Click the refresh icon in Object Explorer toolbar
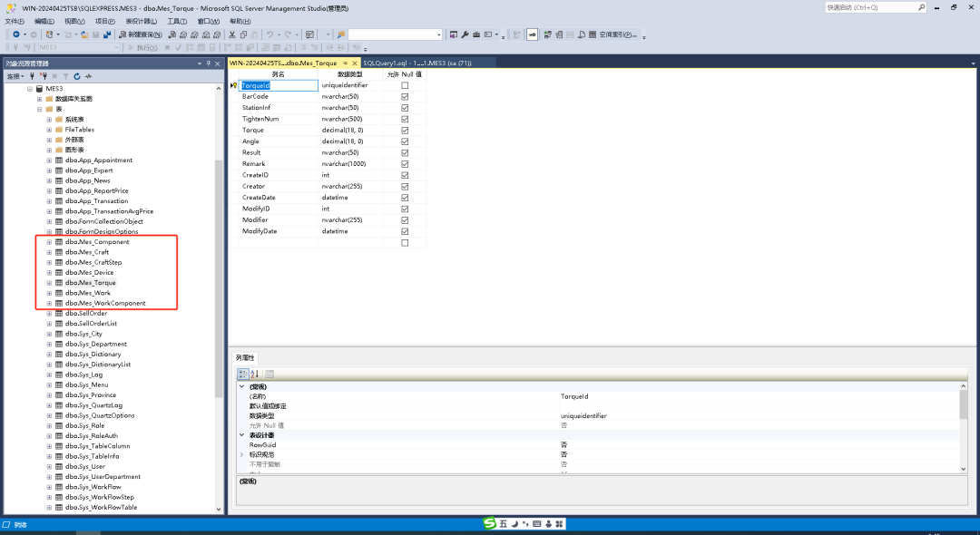 77,76
